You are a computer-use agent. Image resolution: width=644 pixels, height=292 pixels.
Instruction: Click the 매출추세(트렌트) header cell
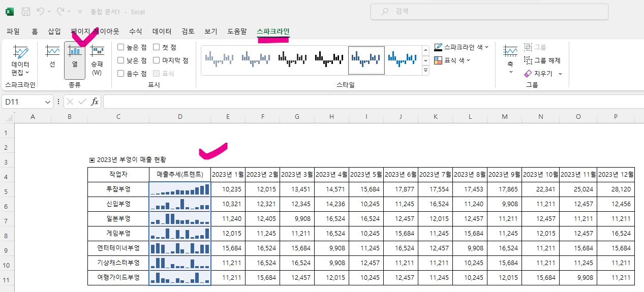click(x=180, y=174)
